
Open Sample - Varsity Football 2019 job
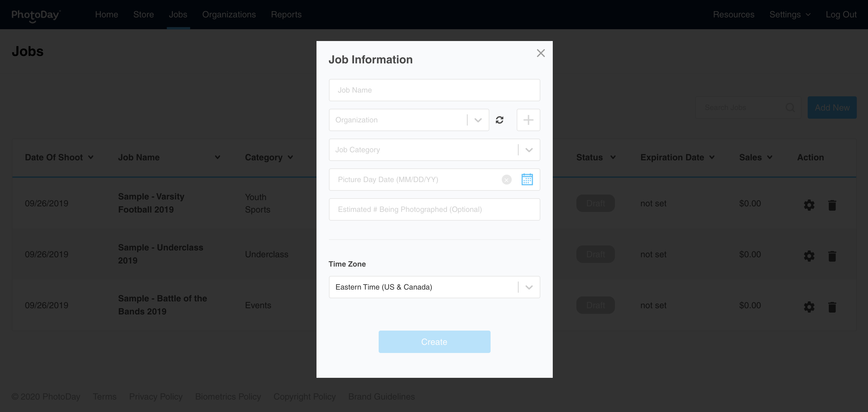click(x=151, y=203)
